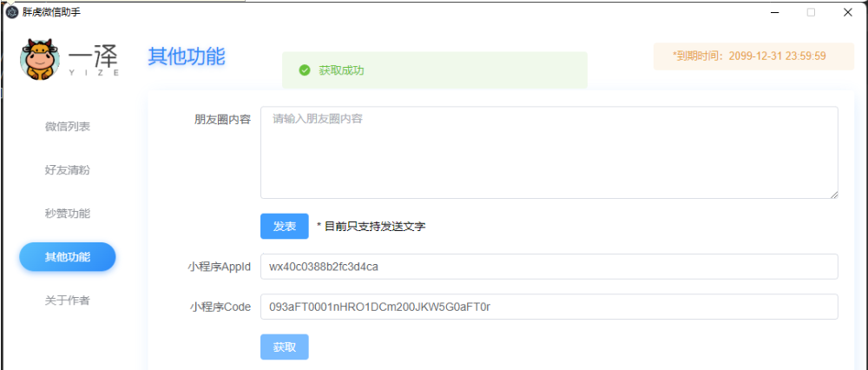Click the cow mascot logo
868x370 pixels.
[39, 59]
